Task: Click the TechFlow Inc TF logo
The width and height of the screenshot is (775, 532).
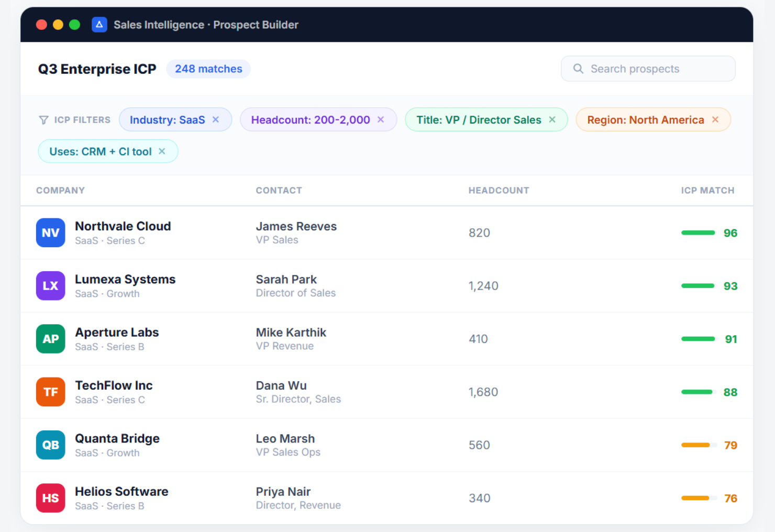Action: (x=51, y=392)
